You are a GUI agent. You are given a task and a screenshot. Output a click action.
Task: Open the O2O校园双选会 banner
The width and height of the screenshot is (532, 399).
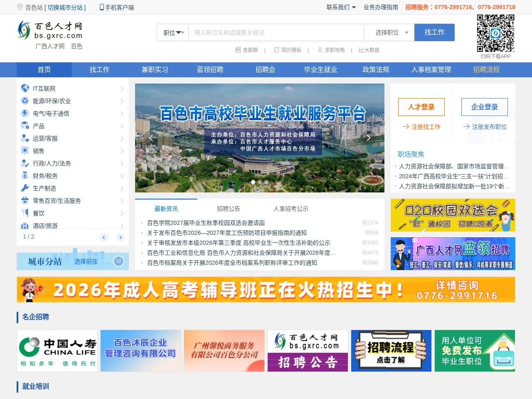453,215
